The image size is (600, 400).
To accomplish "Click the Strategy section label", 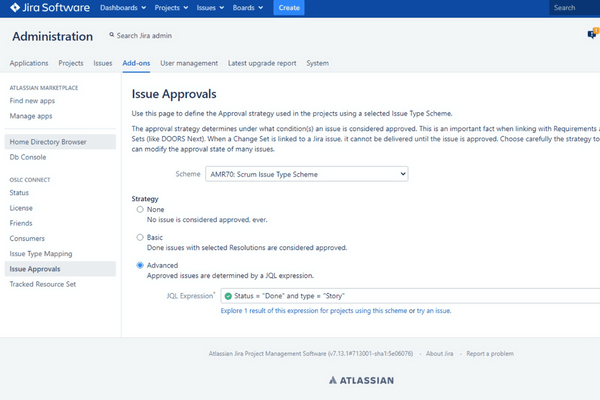I will point(145,199).
